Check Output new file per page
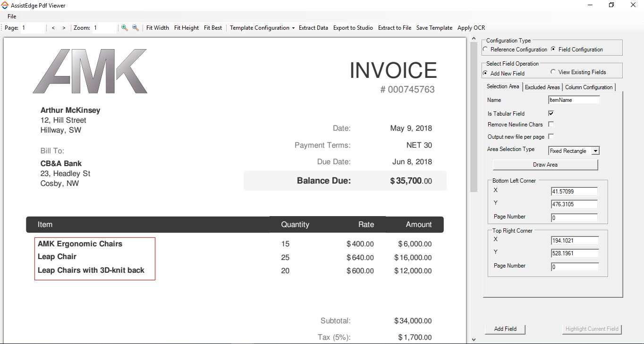Screen dimensions: 644x344 coord(551,136)
